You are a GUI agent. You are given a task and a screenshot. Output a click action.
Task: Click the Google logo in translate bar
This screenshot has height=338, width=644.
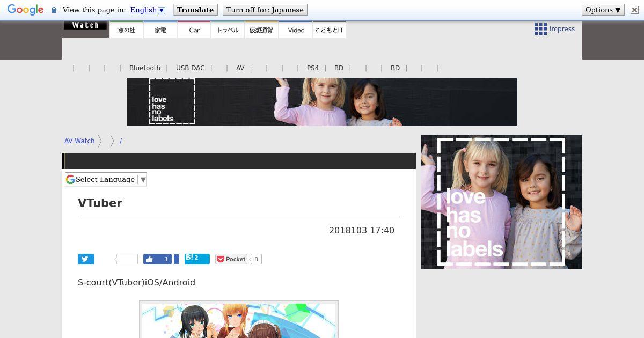pos(25,10)
